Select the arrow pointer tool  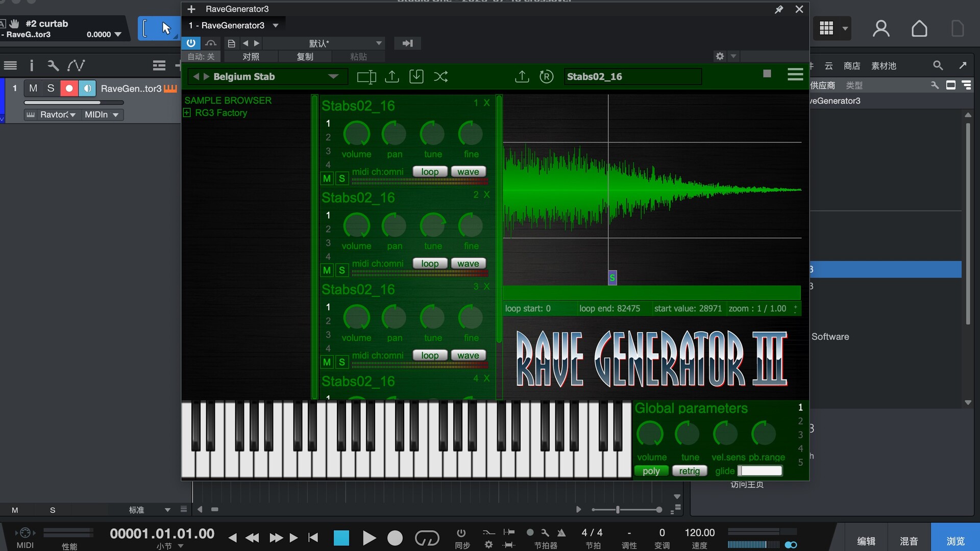coord(166,28)
